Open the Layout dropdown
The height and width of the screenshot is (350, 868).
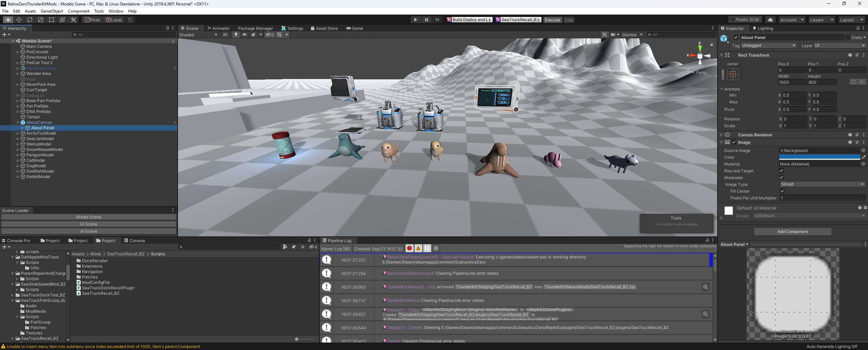pos(851,20)
